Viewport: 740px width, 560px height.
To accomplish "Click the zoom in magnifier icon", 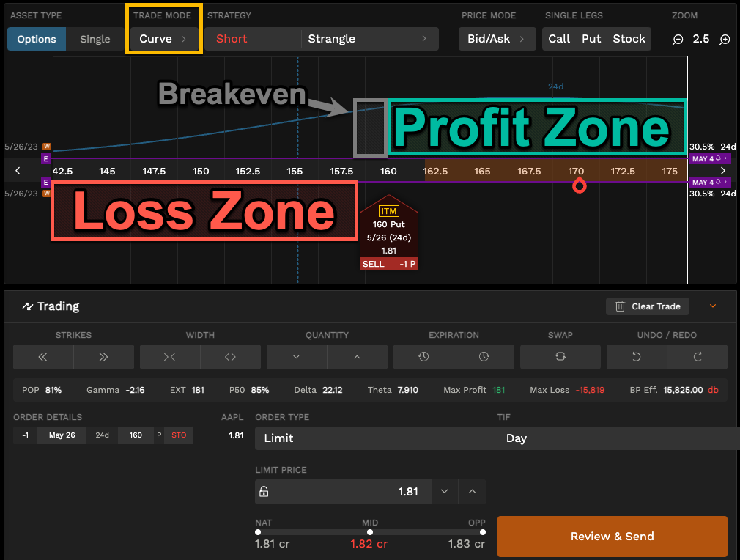I will pyautogui.click(x=725, y=39).
